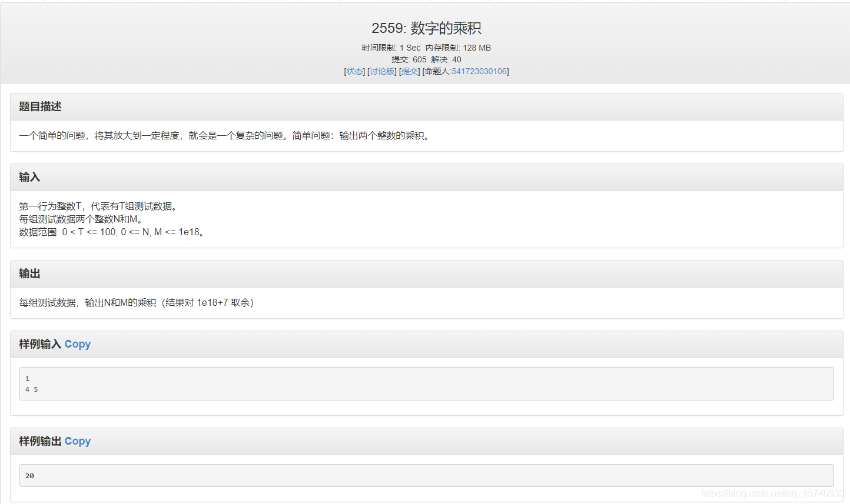Select the 输入 section heading

coord(29,177)
